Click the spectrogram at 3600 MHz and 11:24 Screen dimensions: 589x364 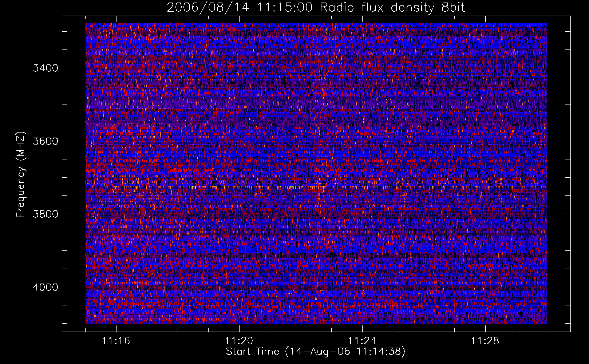pos(362,141)
